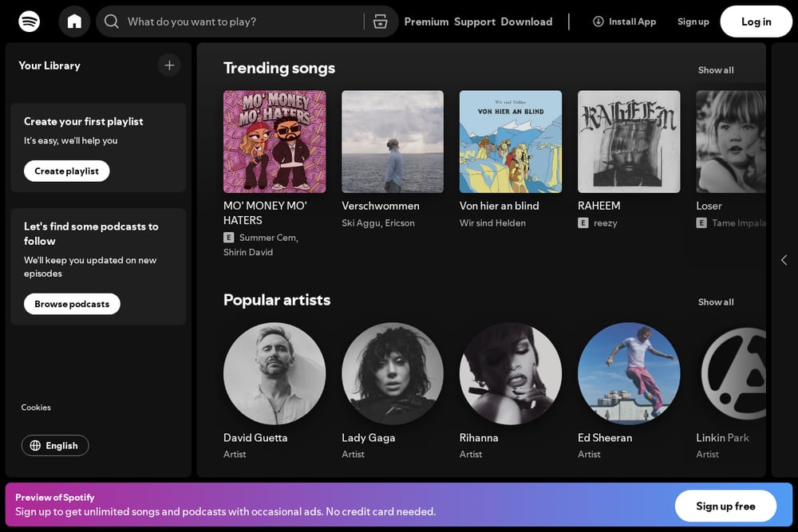Click the 'Your Library' heading
This screenshot has width=798, height=532.
click(49, 65)
